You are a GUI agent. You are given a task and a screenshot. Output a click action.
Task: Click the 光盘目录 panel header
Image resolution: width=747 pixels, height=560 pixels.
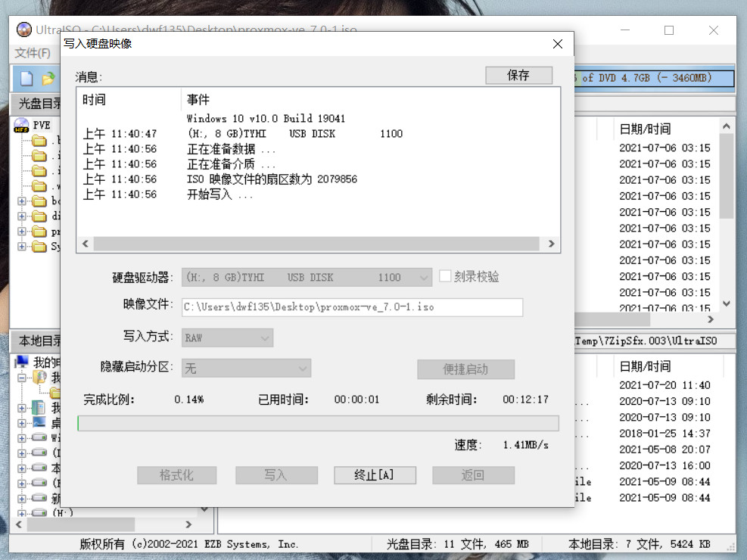click(x=37, y=104)
